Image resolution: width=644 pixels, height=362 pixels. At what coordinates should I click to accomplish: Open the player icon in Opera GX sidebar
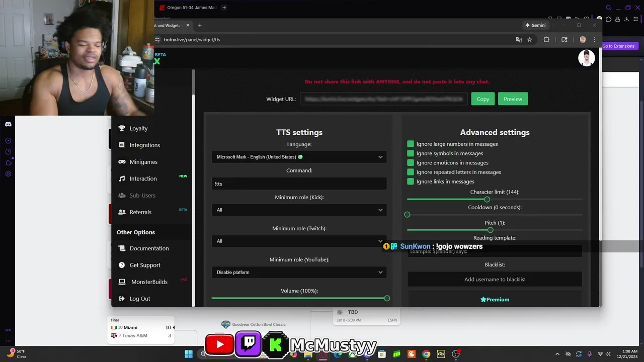[x=8, y=141]
